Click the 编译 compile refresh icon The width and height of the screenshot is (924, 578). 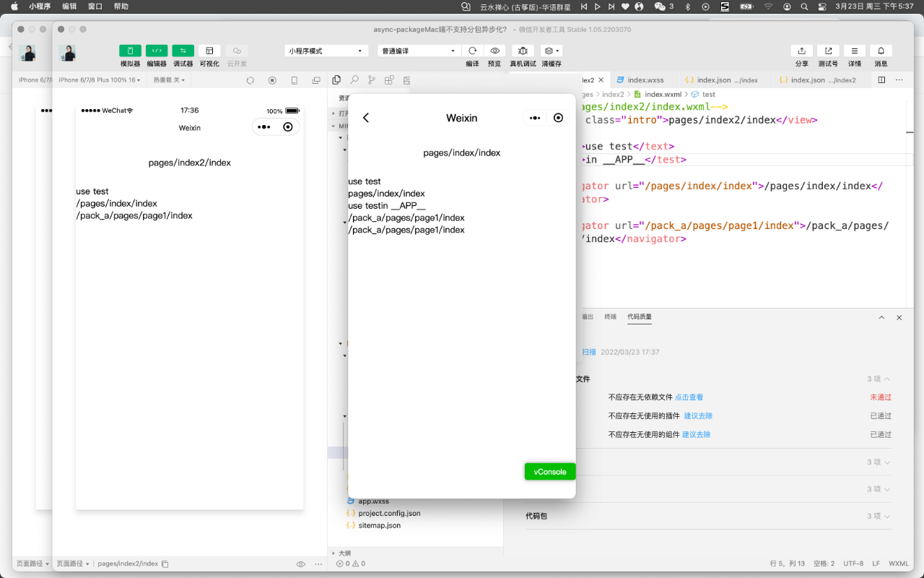tap(472, 51)
